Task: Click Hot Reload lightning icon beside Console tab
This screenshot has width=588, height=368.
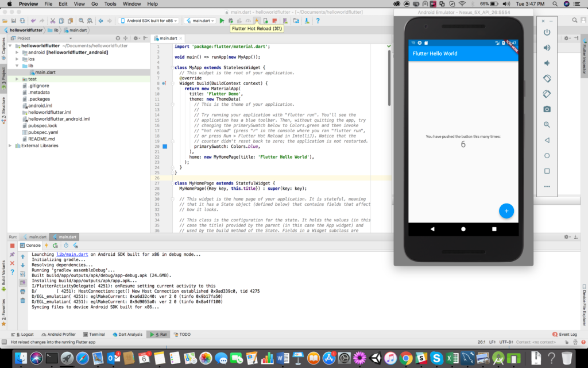Action: coord(47,245)
